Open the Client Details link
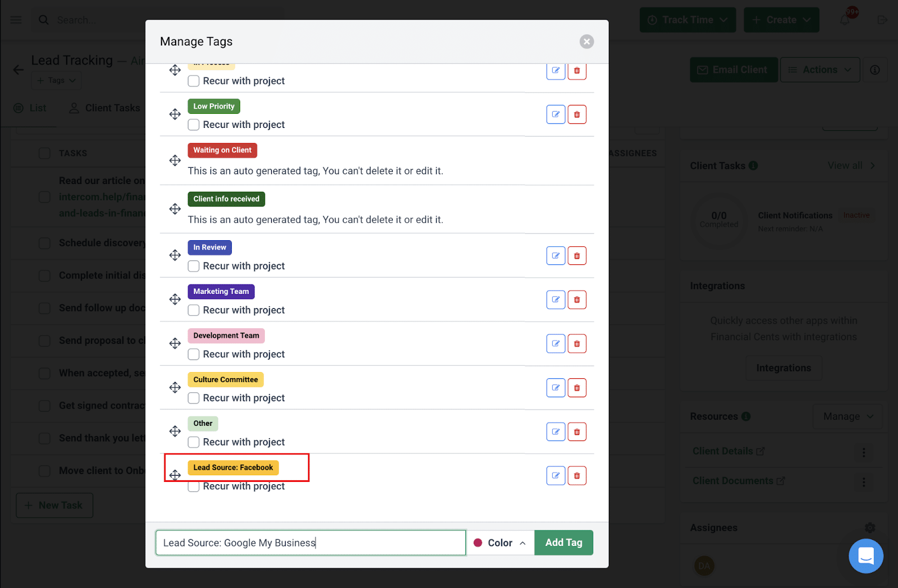This screenshot has height=588, width=898. tap(729, 451)
